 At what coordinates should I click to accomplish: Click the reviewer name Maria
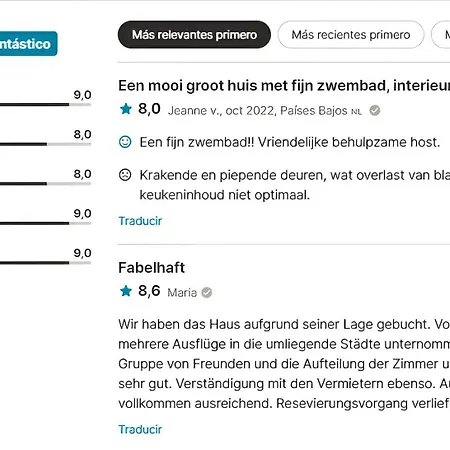(182, 293)
